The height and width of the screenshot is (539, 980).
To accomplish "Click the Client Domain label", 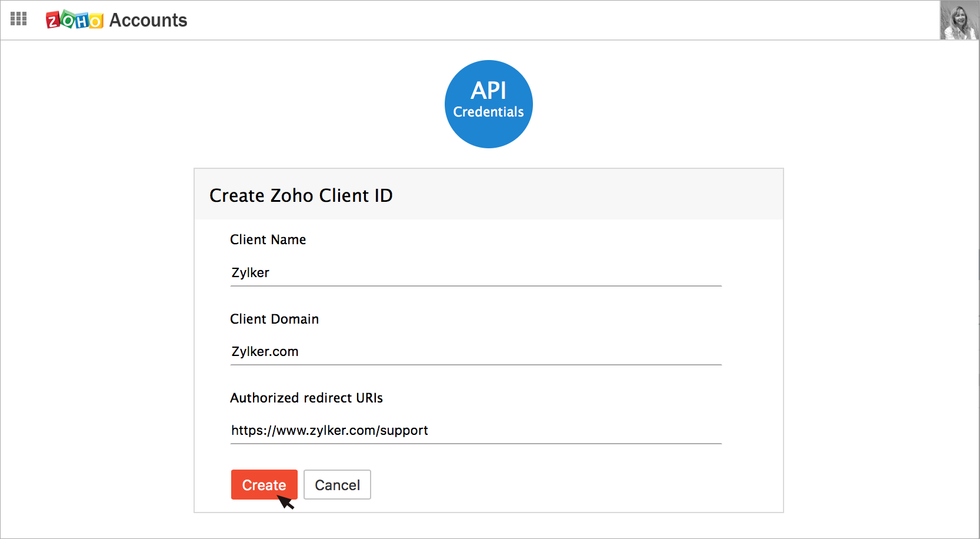I will click(274, 318).
